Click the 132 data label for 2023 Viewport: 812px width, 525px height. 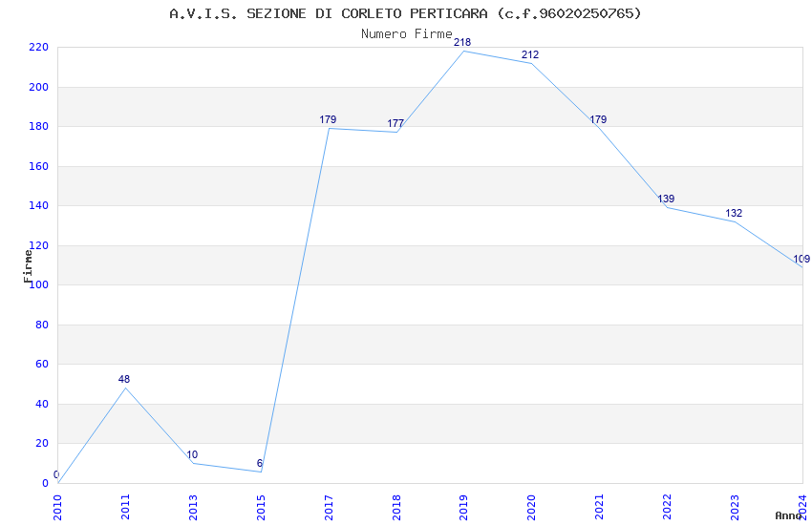(734, 213)
